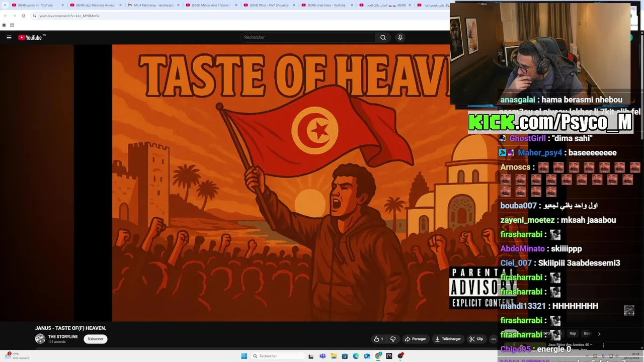Switch to the Matryx Acte 1 Scene tab

211,5
